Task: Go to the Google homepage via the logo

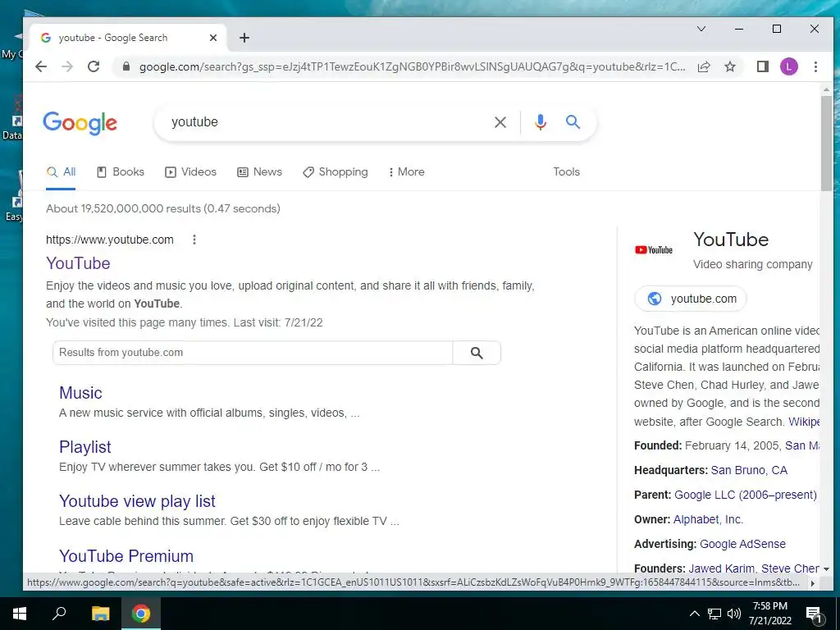Action: [80, 123]
